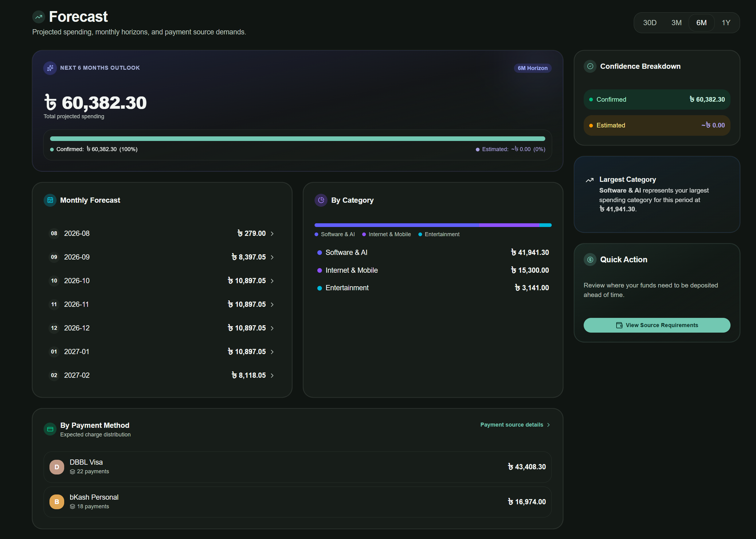The width and height of the screenshot is (756, 539).
Task: Click the Forecast trend icon beside the title
Action: [38, 17]
